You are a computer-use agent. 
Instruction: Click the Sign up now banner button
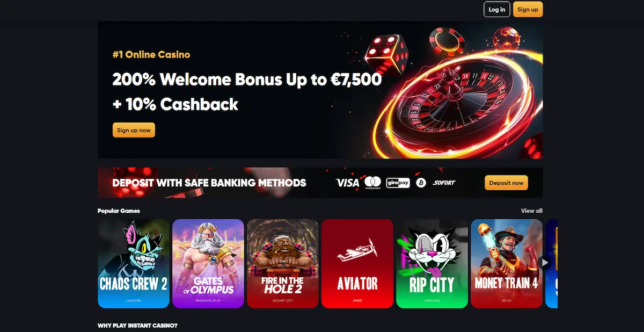click(134, 130)
